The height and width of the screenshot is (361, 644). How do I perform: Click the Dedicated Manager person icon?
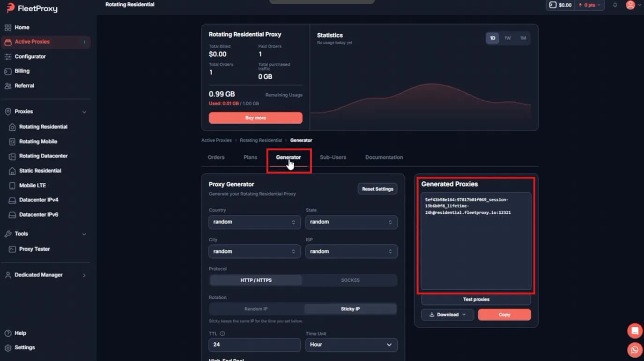[x=8, y=275]
